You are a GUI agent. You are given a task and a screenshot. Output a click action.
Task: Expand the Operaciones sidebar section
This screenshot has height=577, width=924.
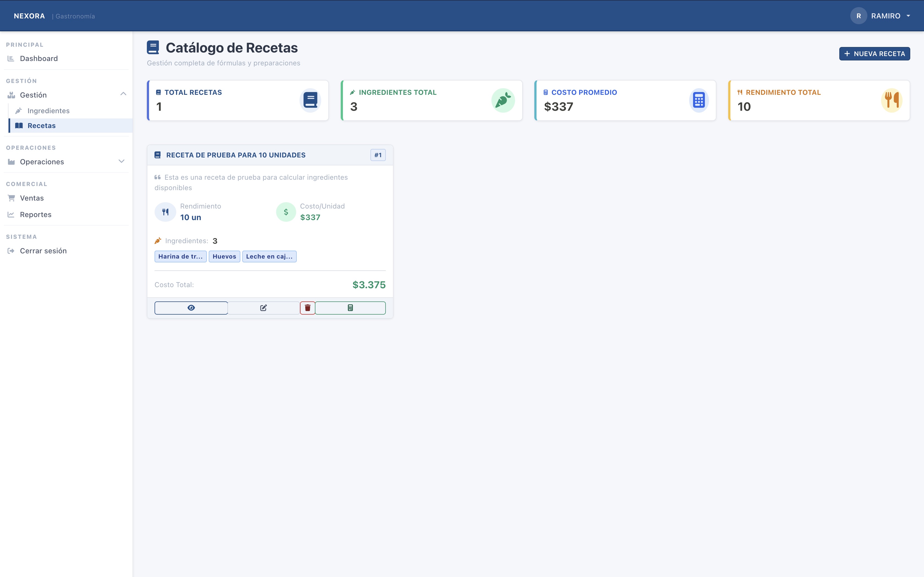(x=122, y=162)
